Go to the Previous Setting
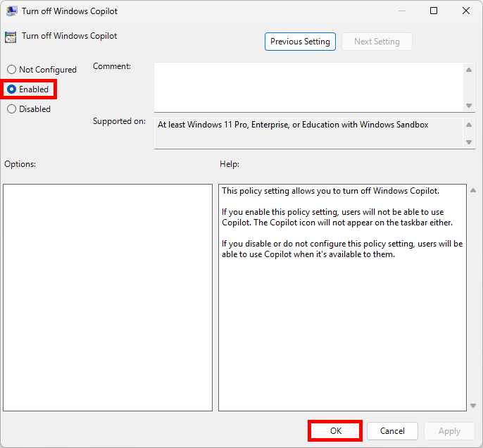 tap(300, 42)
